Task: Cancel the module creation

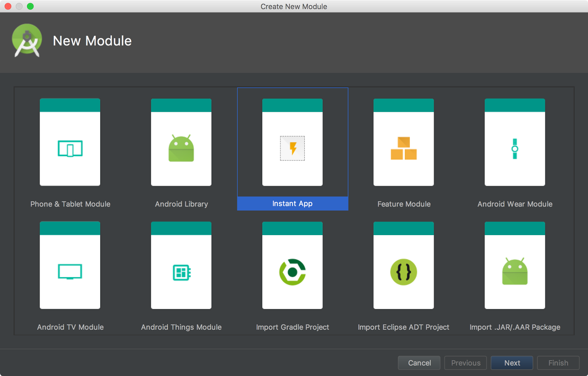Action: (419, 363)
